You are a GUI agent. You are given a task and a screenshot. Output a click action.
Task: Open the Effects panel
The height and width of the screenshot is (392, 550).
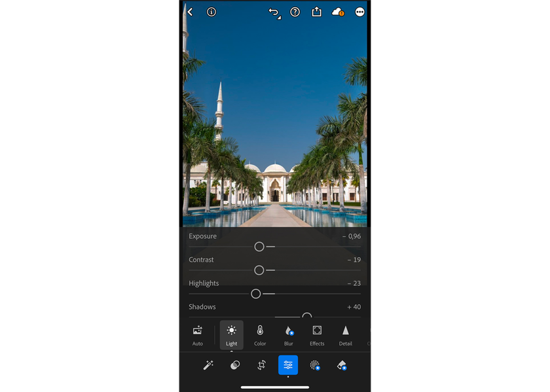coord(316,335)
